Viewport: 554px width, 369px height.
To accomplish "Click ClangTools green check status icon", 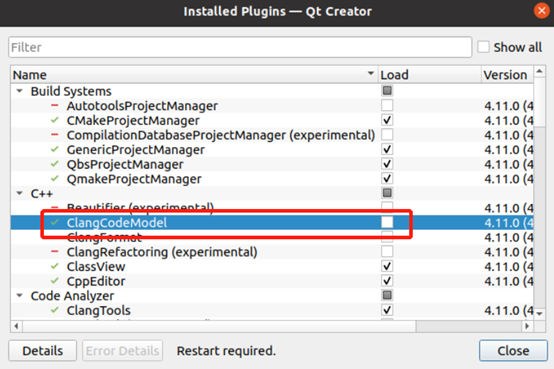I will (x=54, y=310).
